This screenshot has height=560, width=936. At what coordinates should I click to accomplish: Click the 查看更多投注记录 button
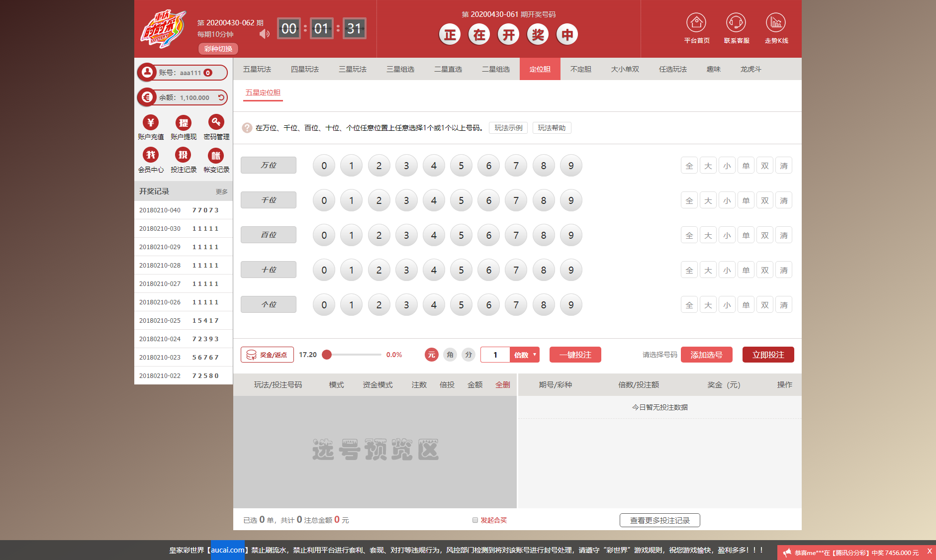pyautogui.click(x=659, y=520)
